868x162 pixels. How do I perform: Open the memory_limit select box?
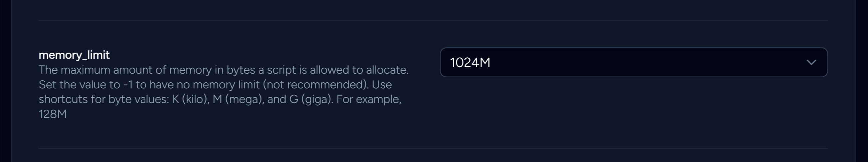634,62
